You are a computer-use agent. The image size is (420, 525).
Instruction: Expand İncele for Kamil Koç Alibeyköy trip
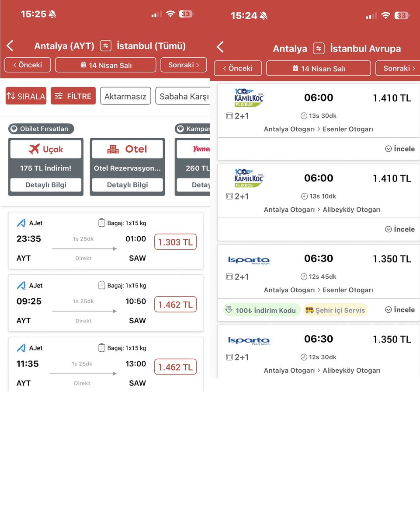click(400, 229)
